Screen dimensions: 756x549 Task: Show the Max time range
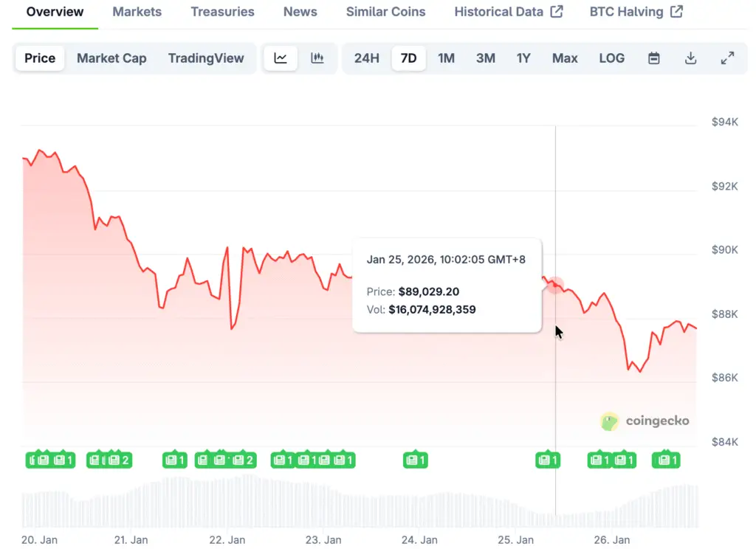pyautogui.click(x=565, y=58)
